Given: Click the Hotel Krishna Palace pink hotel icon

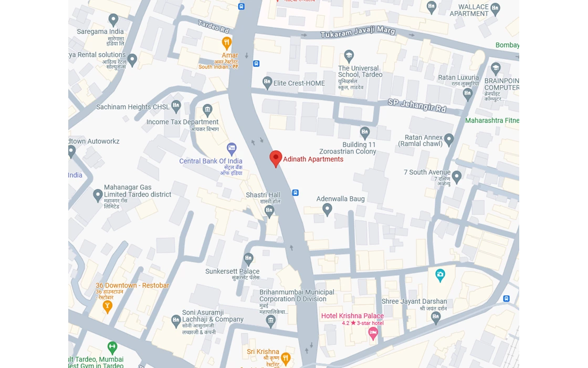Looking at the screenshot, I should click(x=373, y=333).
